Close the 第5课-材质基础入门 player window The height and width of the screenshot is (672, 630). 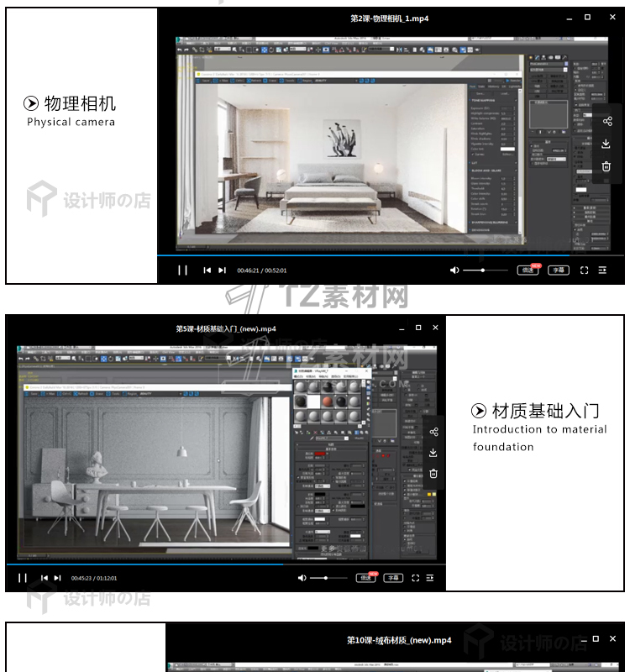(435, 328)
